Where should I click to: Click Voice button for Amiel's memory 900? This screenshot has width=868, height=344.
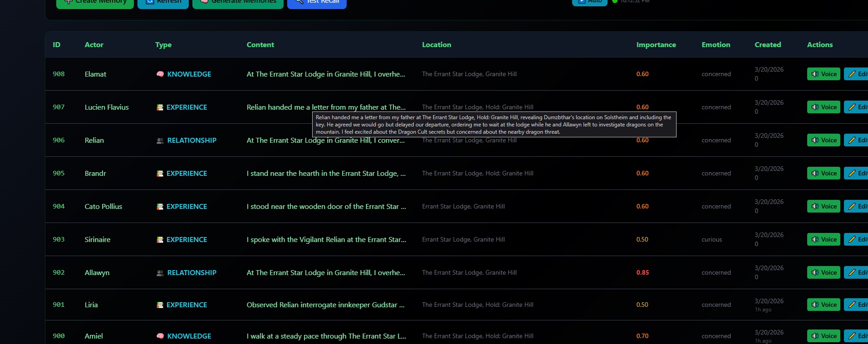coord(824,336)
